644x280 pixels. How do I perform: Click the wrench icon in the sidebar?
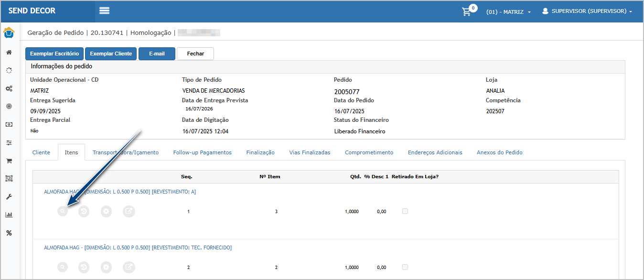tap(9, 196)
